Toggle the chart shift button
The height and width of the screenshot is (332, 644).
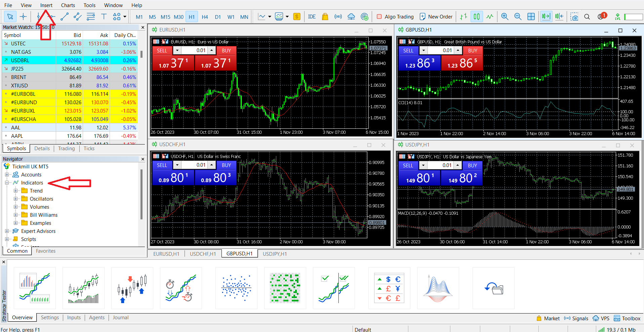click(559, 16)
